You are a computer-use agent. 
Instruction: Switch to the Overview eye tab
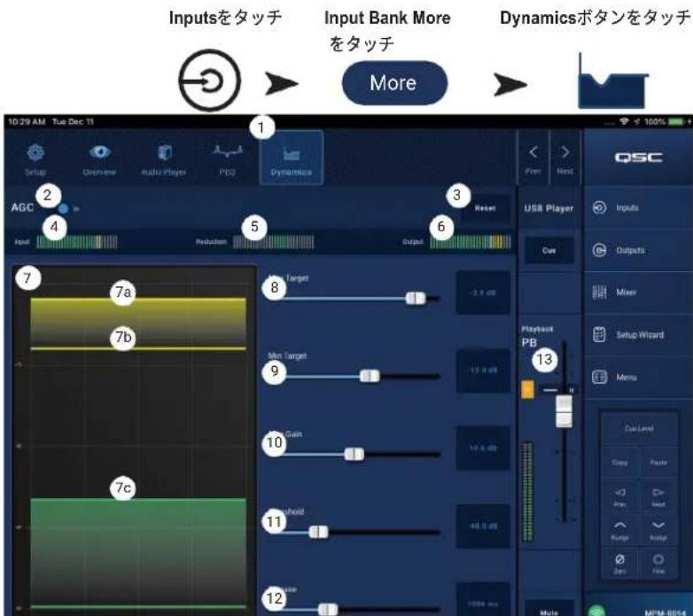tap(99, 159)
